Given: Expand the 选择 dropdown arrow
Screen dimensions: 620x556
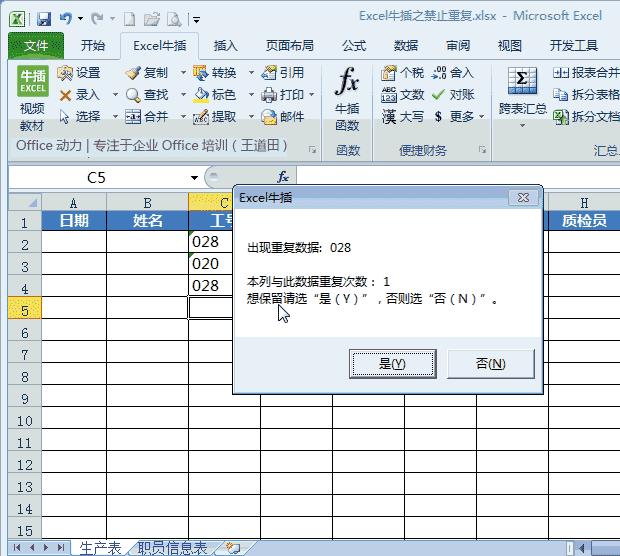Looking at the screenshot, I should (x=115, y=117).
